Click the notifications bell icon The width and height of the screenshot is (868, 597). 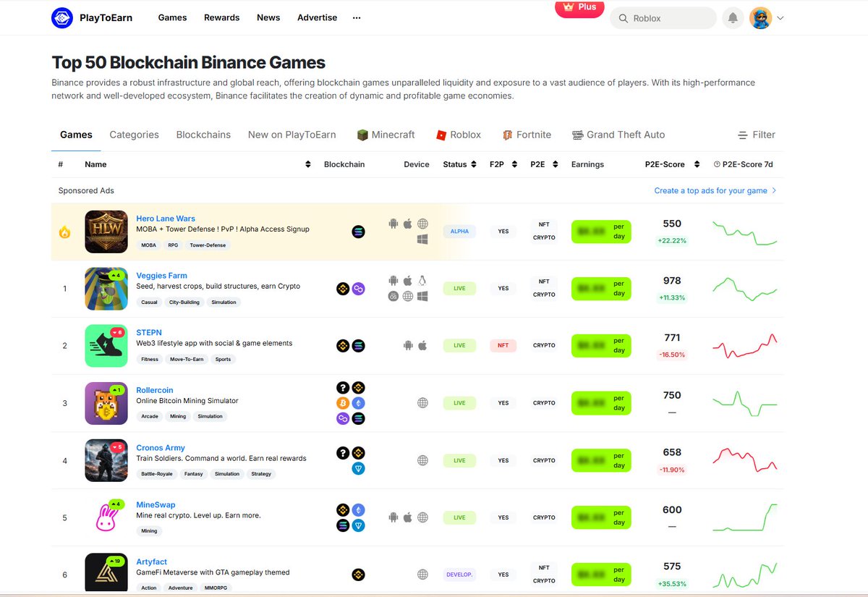coord(733,18)
